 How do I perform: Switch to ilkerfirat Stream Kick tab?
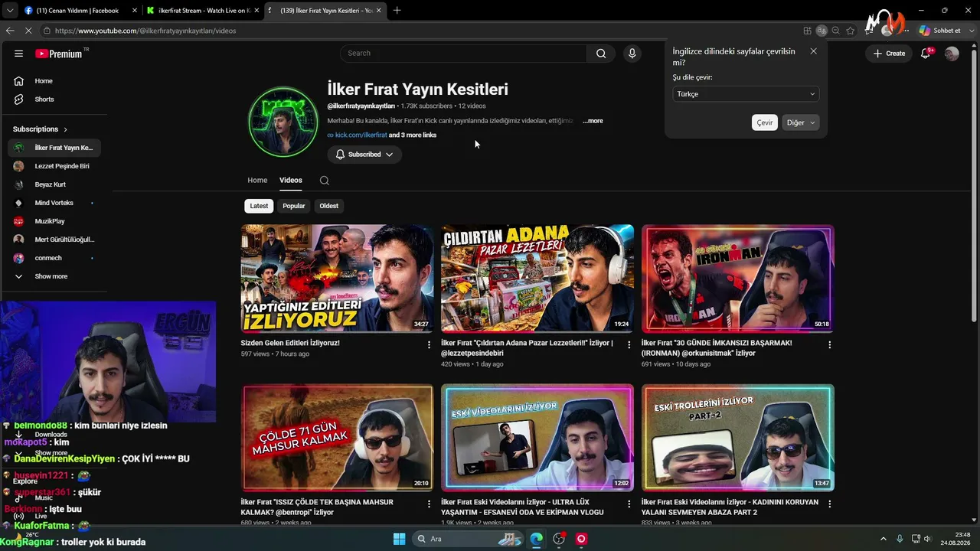203,11
